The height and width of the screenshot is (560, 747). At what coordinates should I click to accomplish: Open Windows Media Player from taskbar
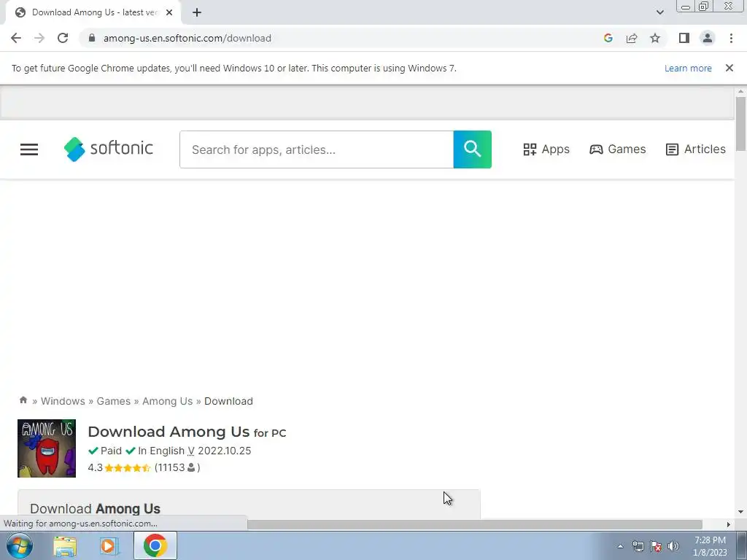pyautogui.click(x=109, y=545)
